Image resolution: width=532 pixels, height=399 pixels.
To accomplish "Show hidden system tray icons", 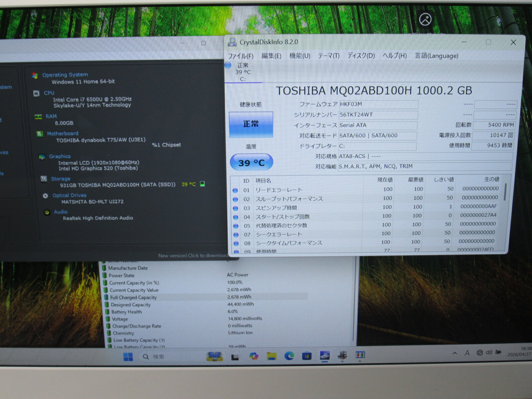I will click(455, 353).
